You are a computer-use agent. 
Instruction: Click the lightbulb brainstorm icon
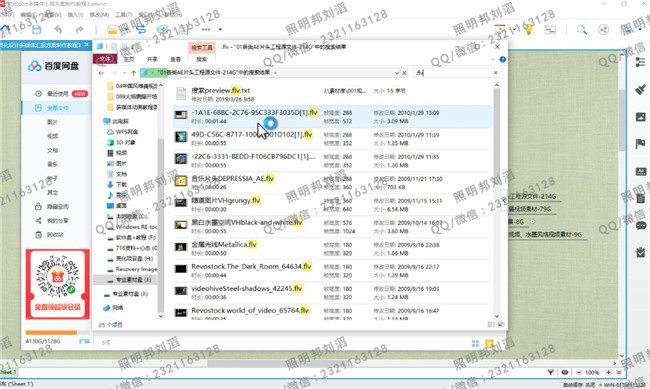pyautogui.click(x=529, y=29)
